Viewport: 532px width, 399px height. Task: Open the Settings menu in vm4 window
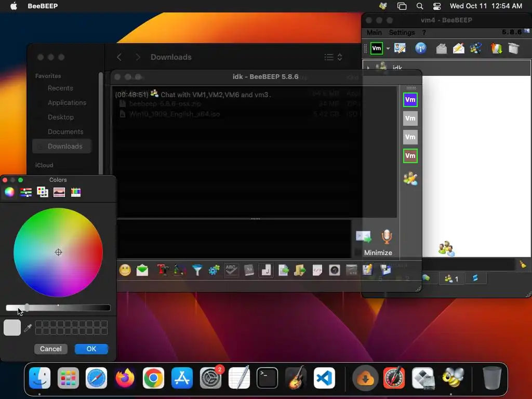click(x=402, y=32)
